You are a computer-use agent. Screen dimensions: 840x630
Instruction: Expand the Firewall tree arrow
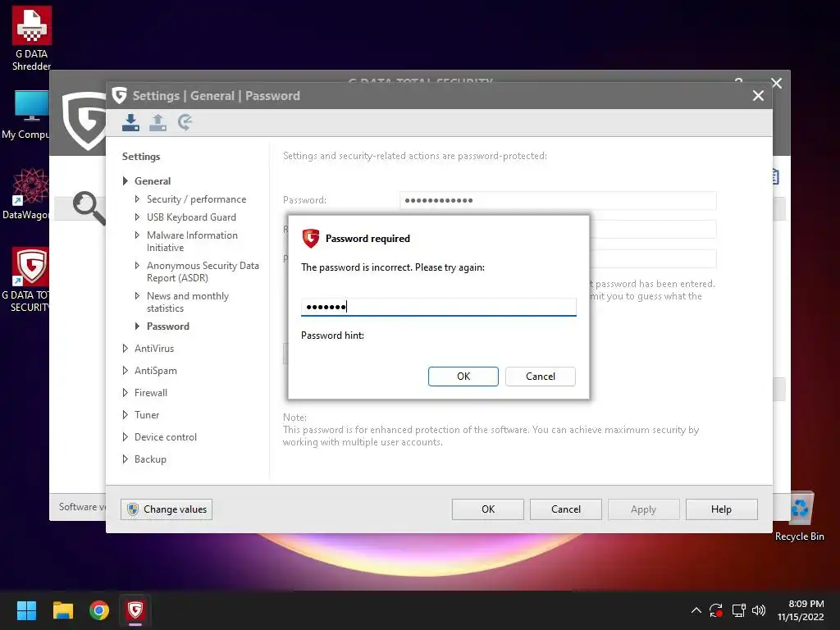pyautogui.click(x=125, y=393)
